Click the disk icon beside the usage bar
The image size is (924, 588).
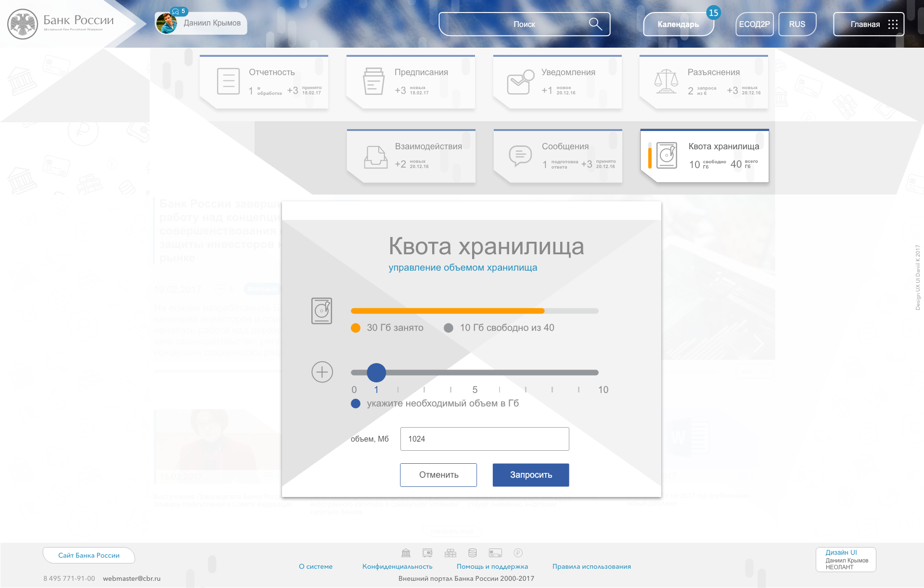pyautogui.click(x=321, y=311)
